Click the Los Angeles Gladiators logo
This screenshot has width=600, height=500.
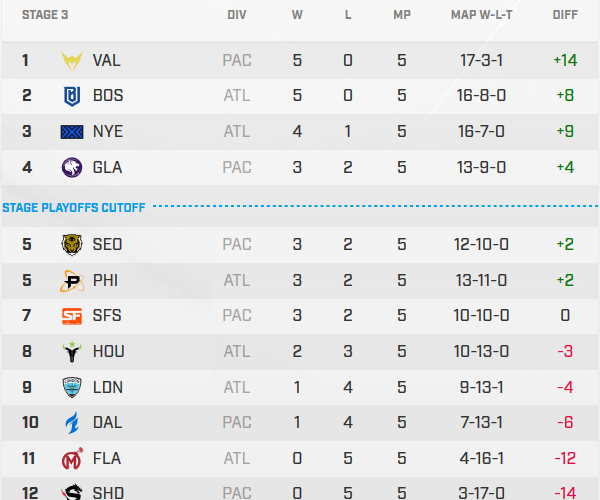[x=73, y=168]
